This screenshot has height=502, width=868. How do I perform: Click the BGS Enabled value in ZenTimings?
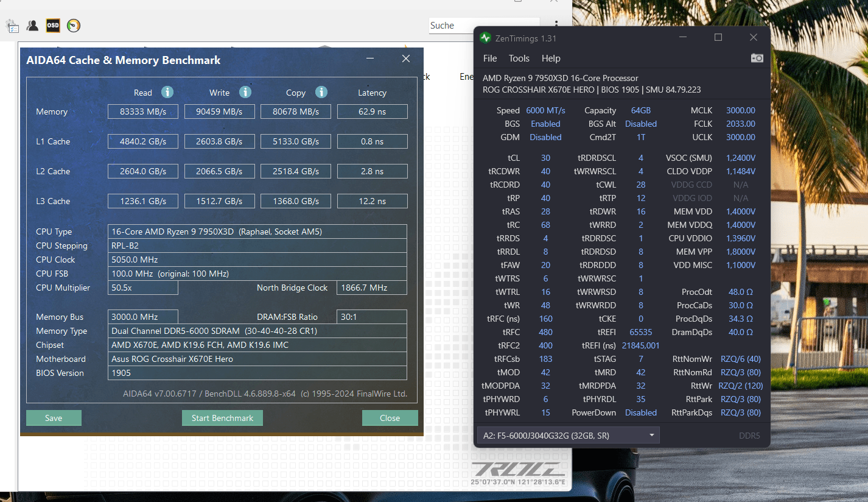545,124
